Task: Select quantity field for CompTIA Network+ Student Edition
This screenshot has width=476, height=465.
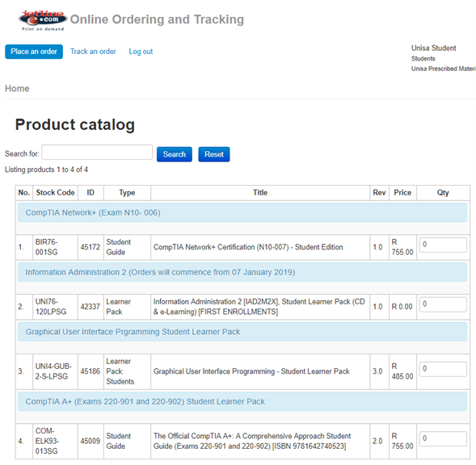Action: coord(443,245)
